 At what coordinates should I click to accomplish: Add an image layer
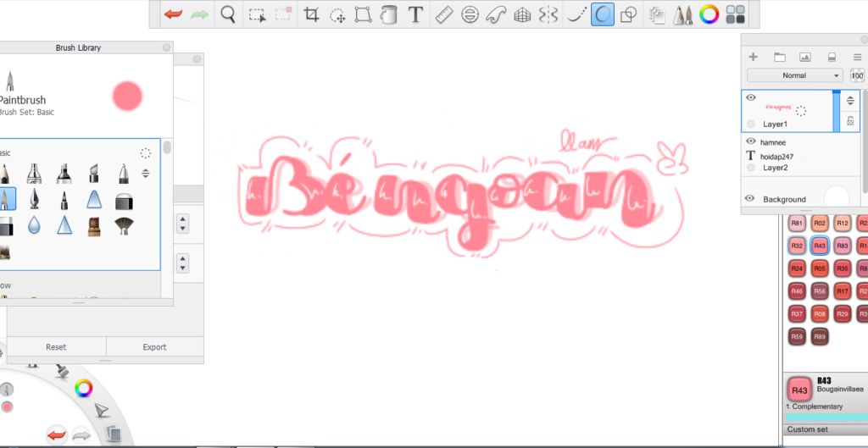tap(805, 57)
